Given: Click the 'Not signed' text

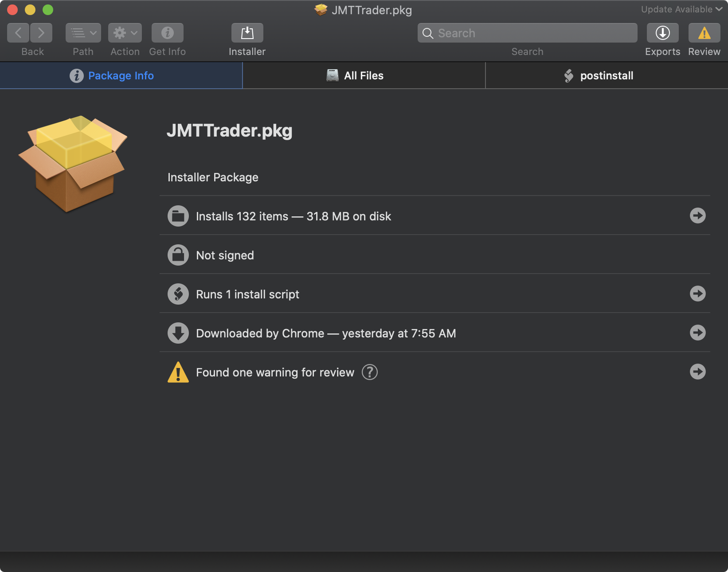Looking at the screenshot, I should point(225,255).
